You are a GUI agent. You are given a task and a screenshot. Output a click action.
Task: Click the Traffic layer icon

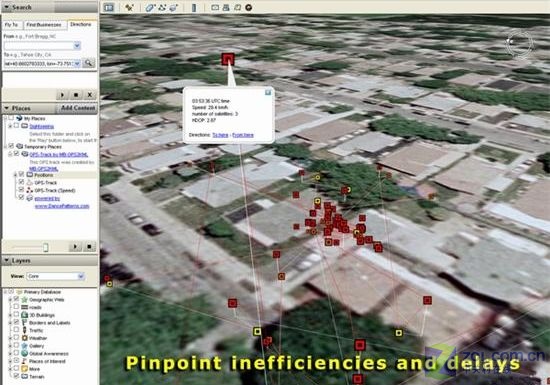[25, 330]
